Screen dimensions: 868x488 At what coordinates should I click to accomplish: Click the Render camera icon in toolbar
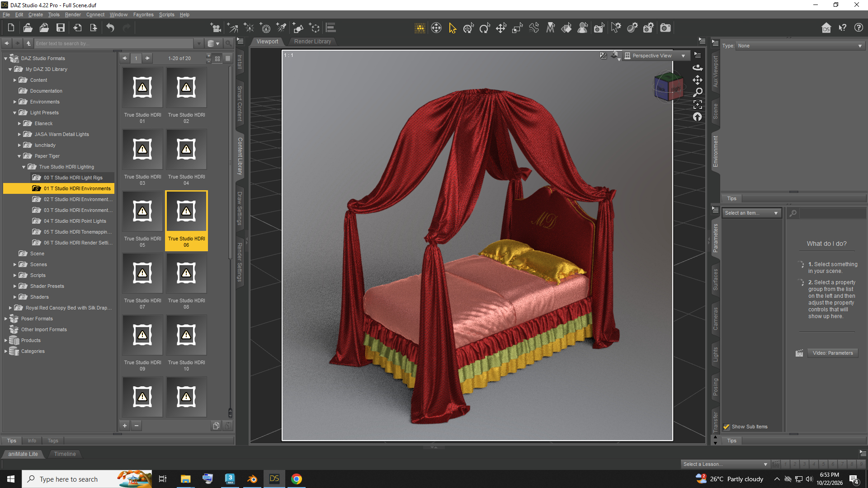(665, 28)
